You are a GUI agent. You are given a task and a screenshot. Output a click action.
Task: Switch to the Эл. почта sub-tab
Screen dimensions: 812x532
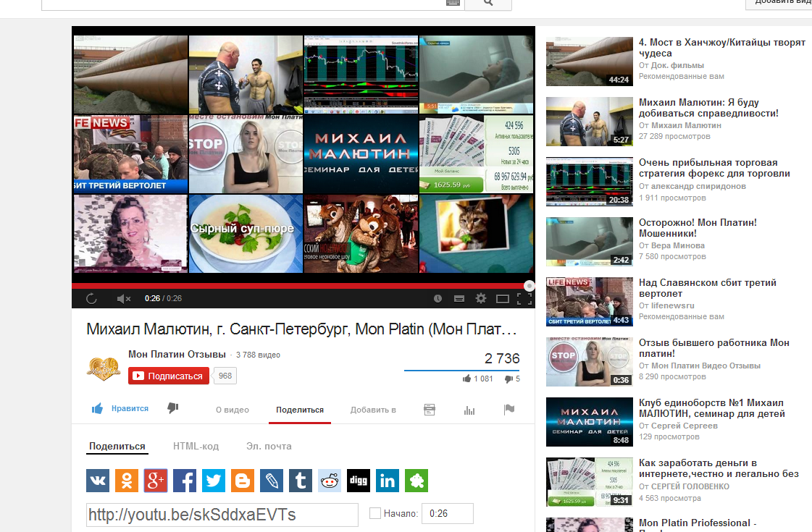point(269,446)
